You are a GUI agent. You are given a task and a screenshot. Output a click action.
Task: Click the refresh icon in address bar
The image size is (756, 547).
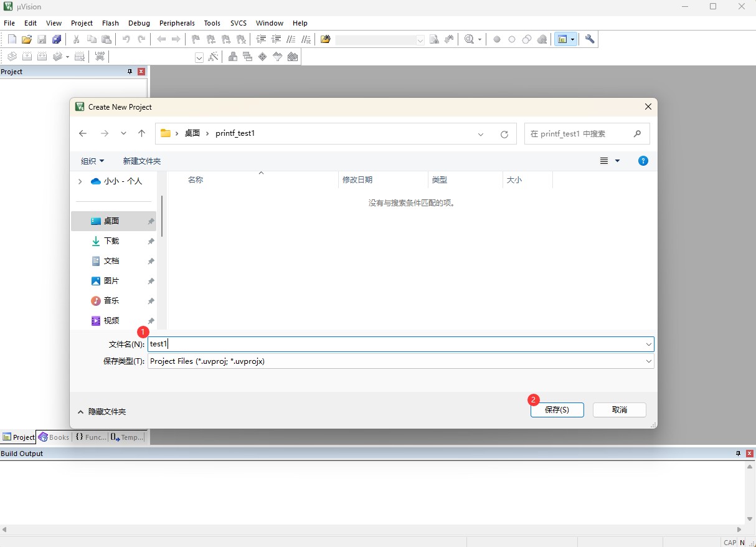pyautogui.click(x=504, y=134)
